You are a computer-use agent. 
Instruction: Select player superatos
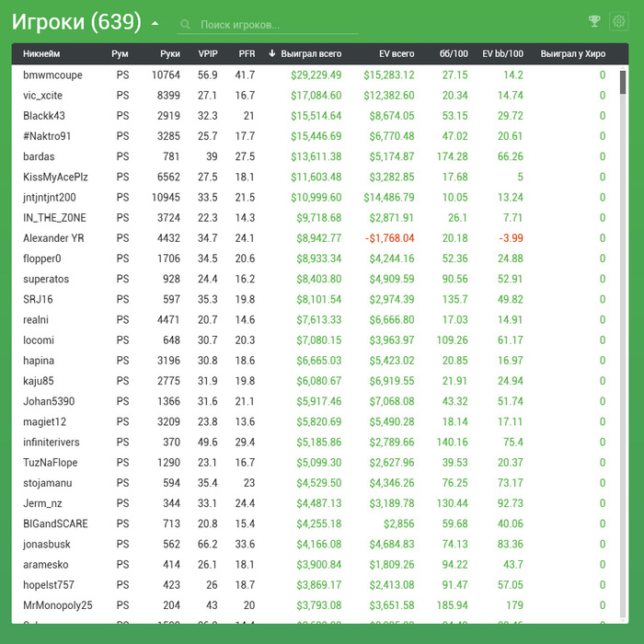click(x=46, y=279)
